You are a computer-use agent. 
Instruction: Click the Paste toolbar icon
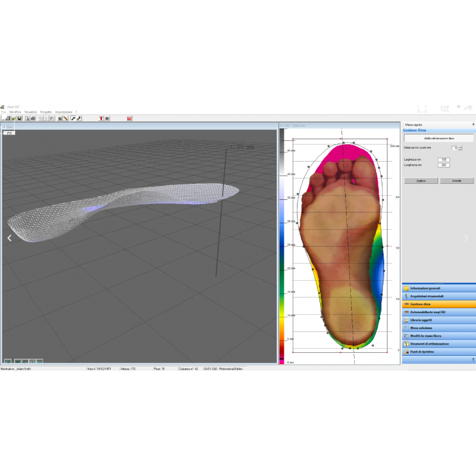(52, 118)
